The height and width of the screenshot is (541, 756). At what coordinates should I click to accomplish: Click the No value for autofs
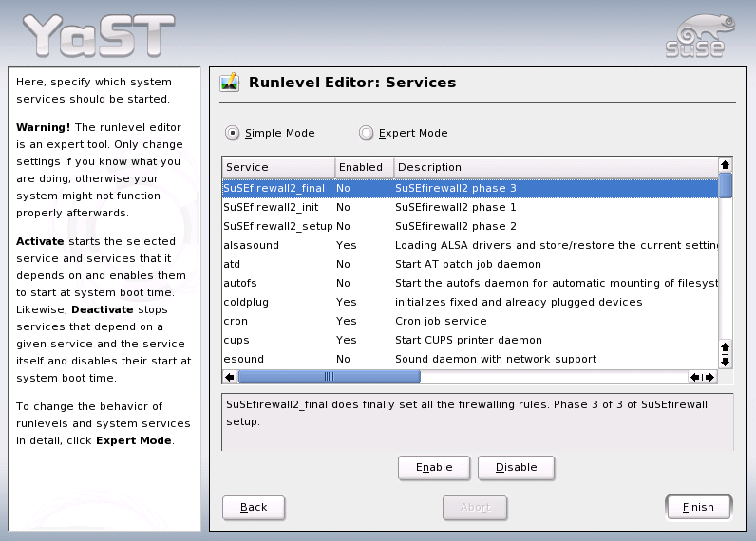(x=343, y=283)
